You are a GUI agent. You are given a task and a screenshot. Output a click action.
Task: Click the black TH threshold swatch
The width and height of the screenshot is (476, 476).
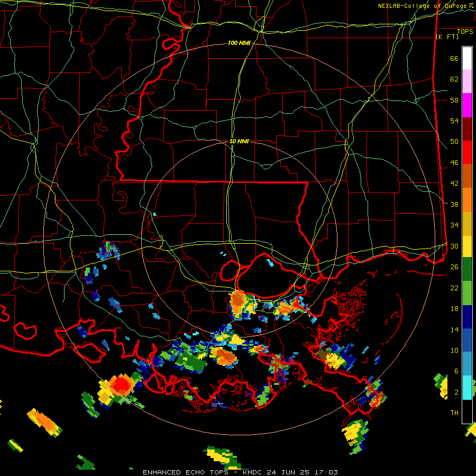[467, 411]
